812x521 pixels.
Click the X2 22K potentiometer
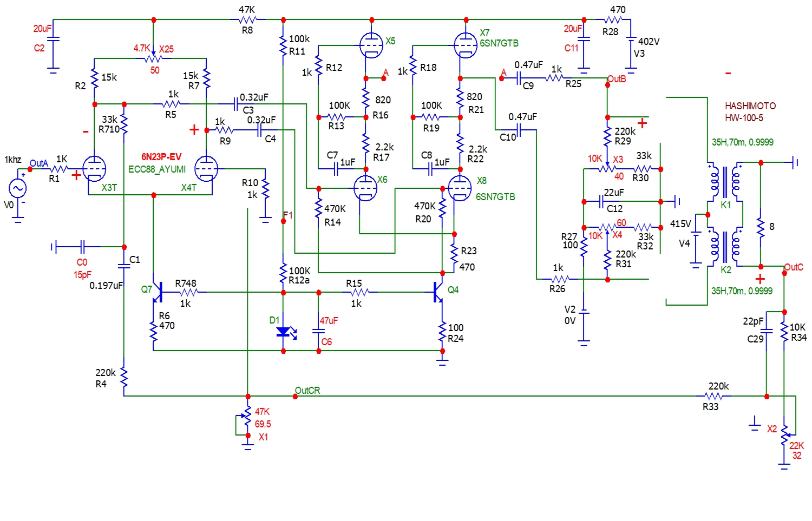(784, 434)
